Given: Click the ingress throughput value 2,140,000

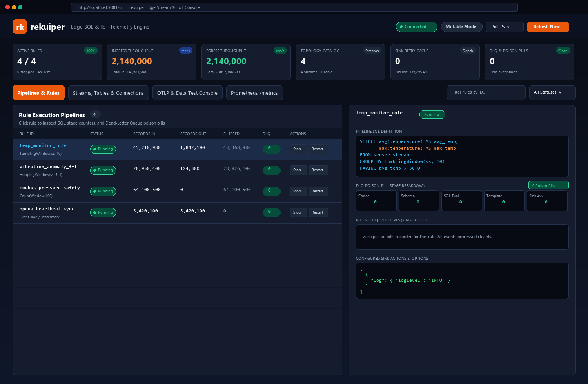Looking at the screenshot, I should [x=132, y=62].
